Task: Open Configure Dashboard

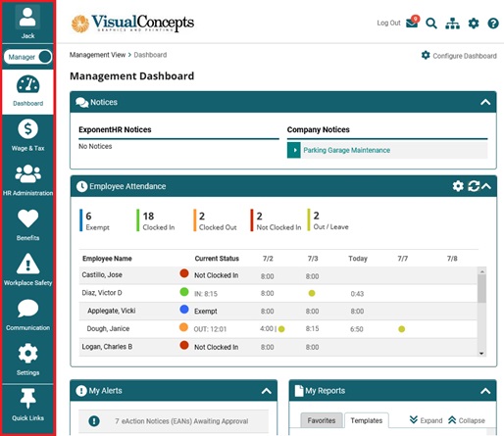Action: click(x=459, y=56)
